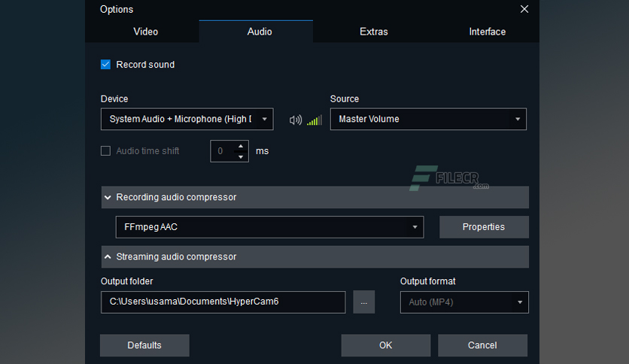Click the Properties button
Viewport: 629px width, 364px height.
tap(484, 227)
